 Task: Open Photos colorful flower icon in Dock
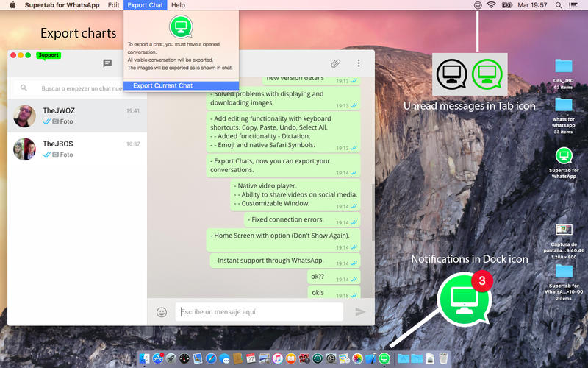358,358
